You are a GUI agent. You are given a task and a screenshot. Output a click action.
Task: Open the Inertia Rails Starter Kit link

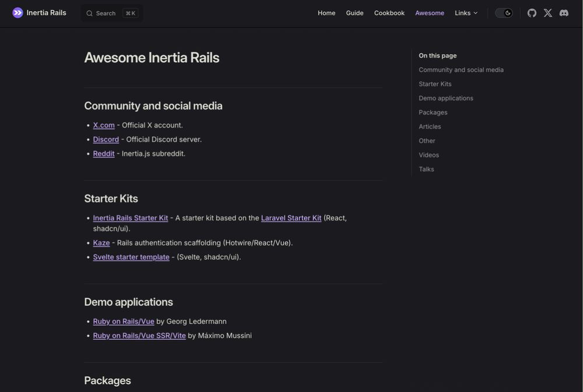pyautogui.click(x=131, y=218)
